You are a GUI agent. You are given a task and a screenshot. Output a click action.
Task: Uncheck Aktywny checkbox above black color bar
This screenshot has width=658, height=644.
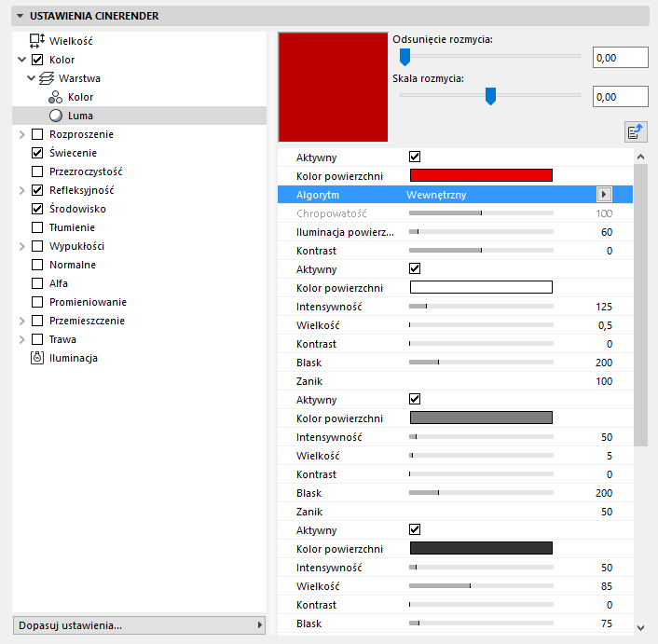415,529
